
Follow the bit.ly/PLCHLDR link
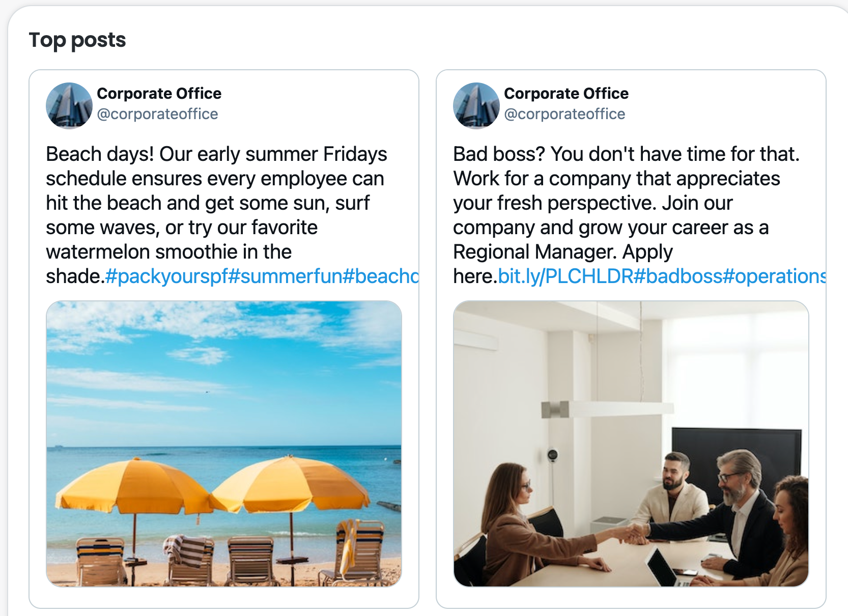coord(565,276)
